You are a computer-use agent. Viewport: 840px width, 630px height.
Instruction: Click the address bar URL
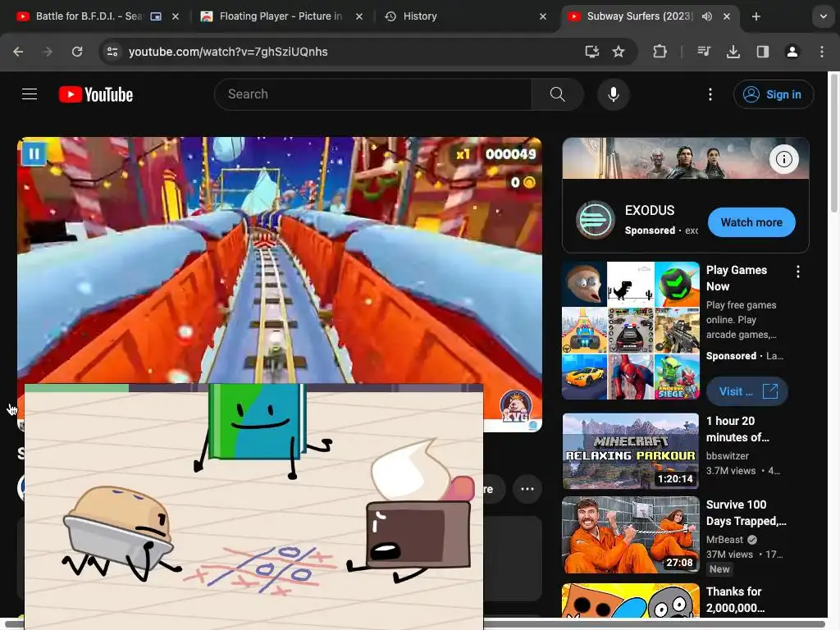click(x=228, y=52)
